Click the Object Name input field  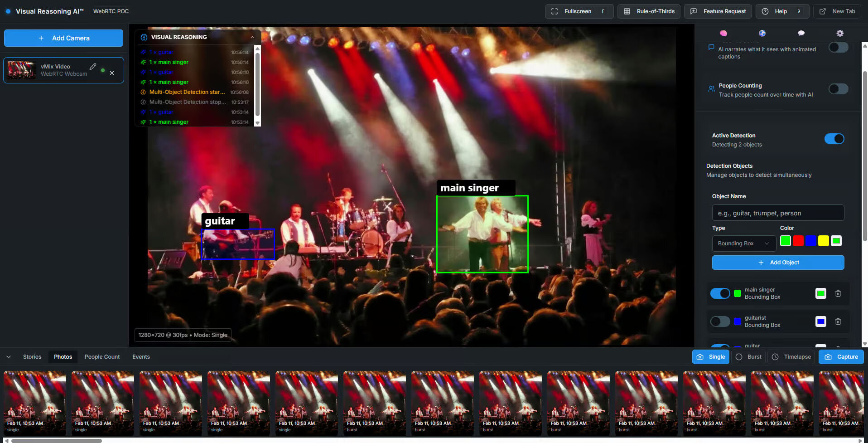click(x=778, y=213)
